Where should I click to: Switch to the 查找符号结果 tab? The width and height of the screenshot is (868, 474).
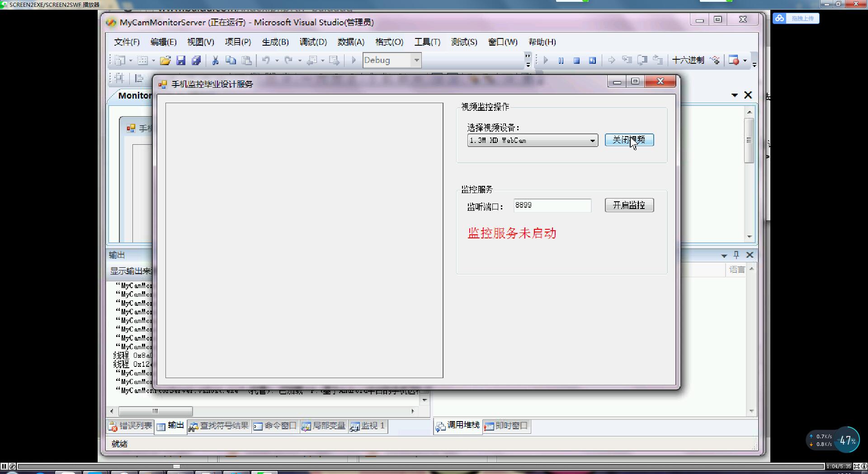coord(219,426)
